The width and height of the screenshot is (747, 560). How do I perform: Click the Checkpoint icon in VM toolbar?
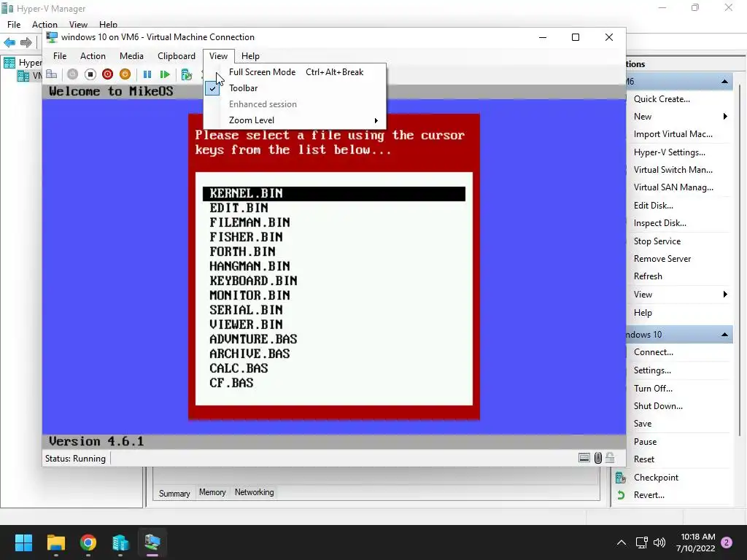(x=187, y=74)
